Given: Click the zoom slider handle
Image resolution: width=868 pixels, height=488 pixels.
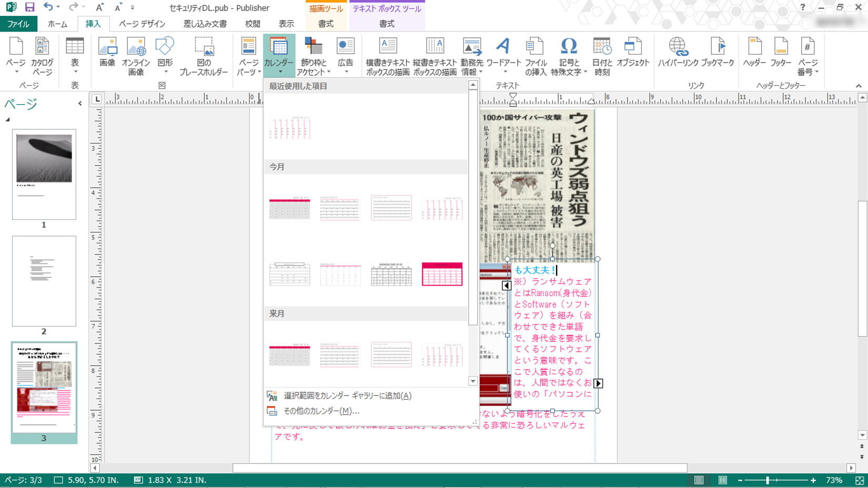Looking at the screenshot, I should click(x=768, y=480).
